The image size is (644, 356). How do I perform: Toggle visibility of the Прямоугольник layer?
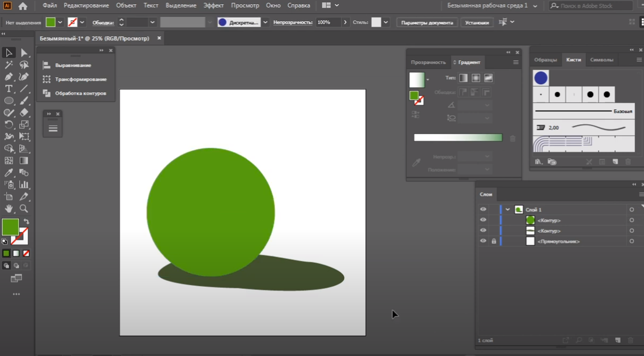[483, 241]
